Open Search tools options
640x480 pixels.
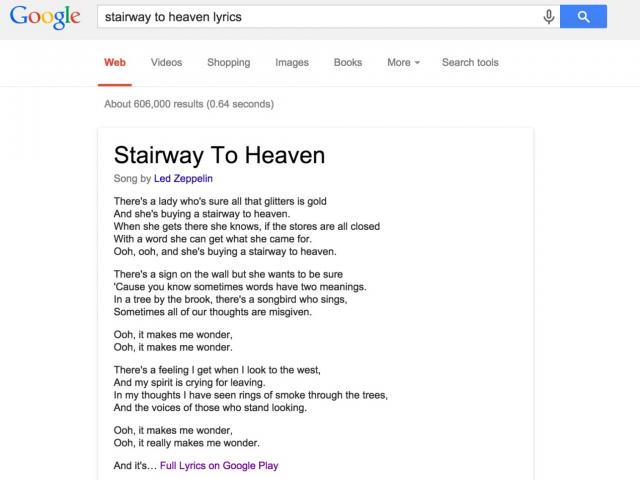coord(470,62)
